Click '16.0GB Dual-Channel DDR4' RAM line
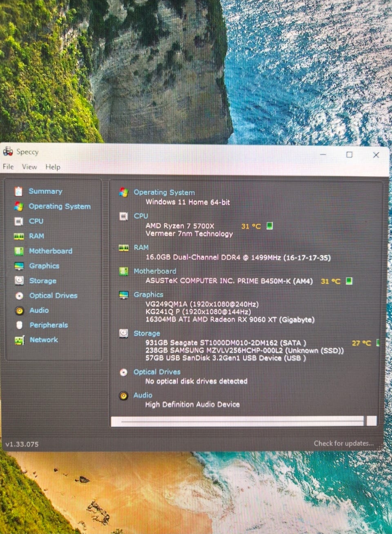The height and width of the screenshot is (534, 392). (238, 257)
